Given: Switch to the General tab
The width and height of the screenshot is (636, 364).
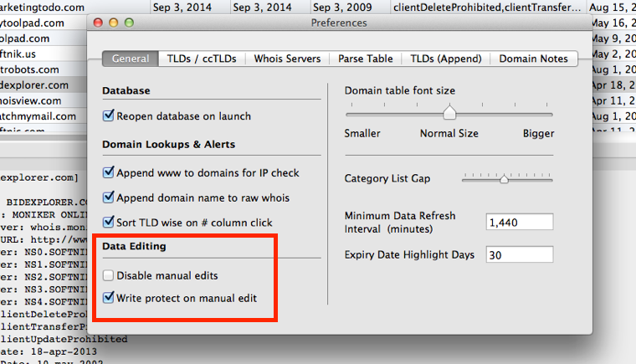Looking at the screenshot, I should click(x=131, y=59).
